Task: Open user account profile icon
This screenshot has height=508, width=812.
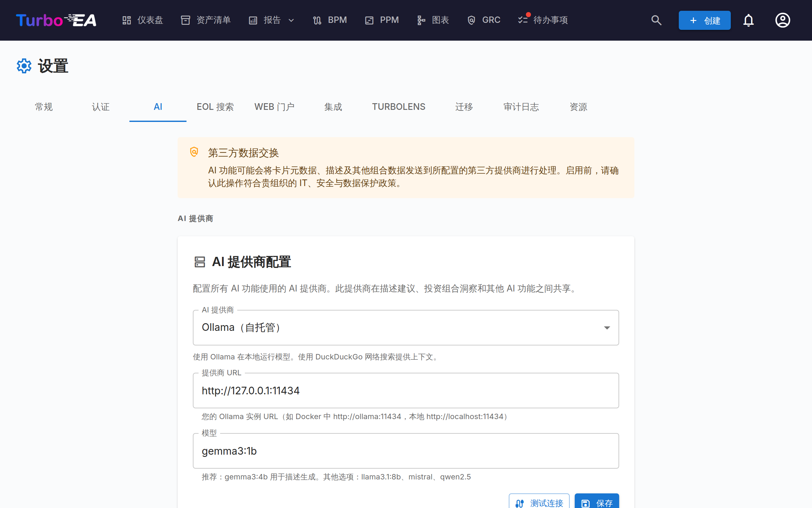Action: click(x=783, y=20)
